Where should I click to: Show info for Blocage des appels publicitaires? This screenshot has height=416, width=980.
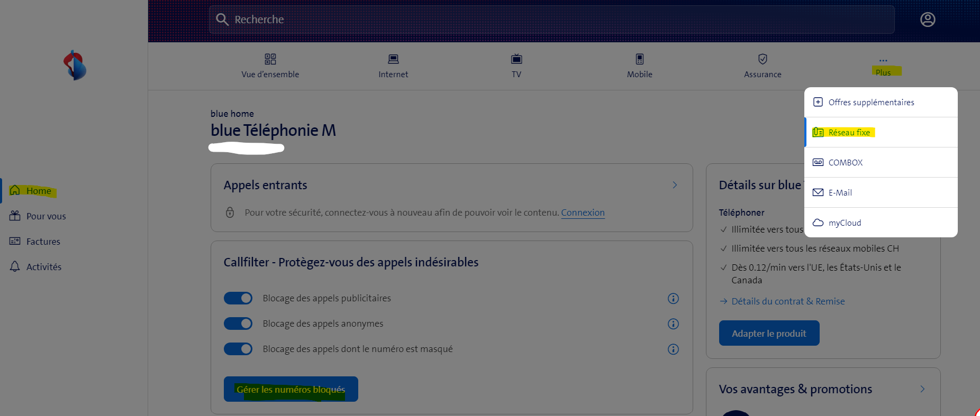673,299
